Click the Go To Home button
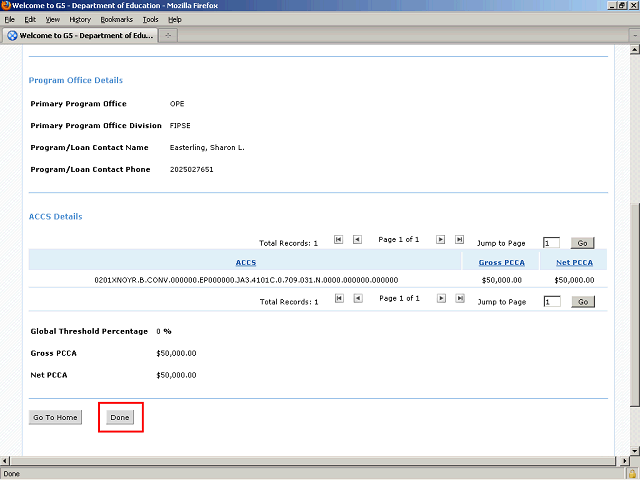Image resolution: width=640 pixels, height=480 pixels. (x=55, y=418)
